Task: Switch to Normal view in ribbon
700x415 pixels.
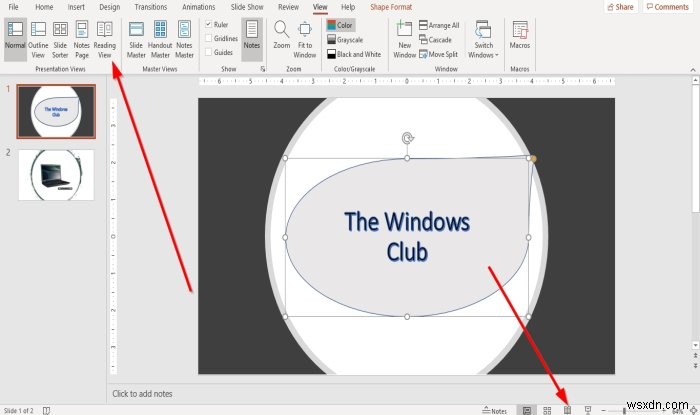Action: 15,40
